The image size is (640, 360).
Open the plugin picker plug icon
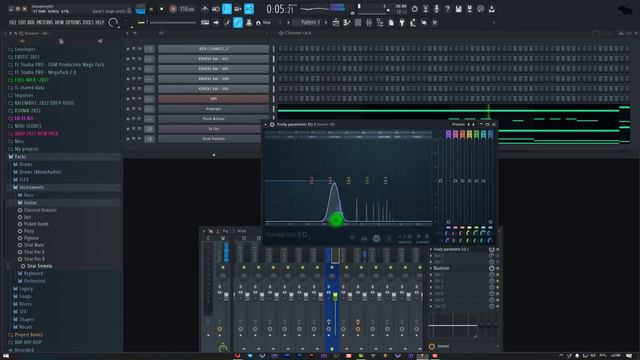coord(402,22)
